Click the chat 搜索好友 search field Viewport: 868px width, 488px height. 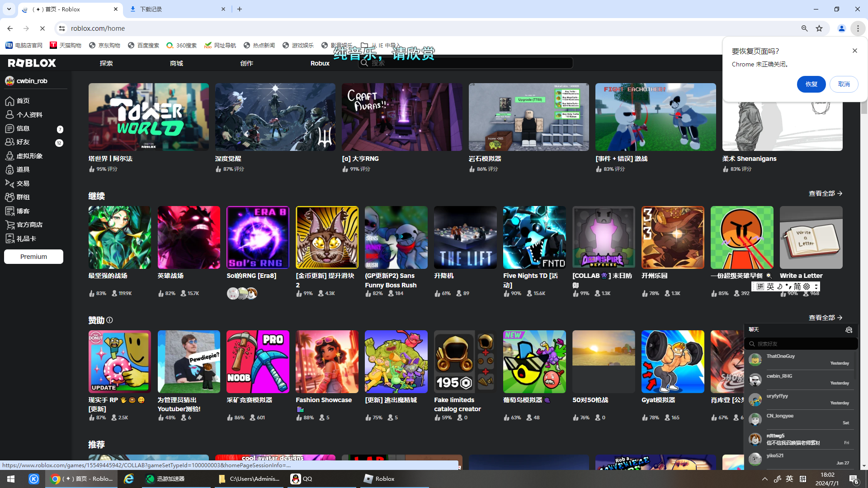pos(801,344)
